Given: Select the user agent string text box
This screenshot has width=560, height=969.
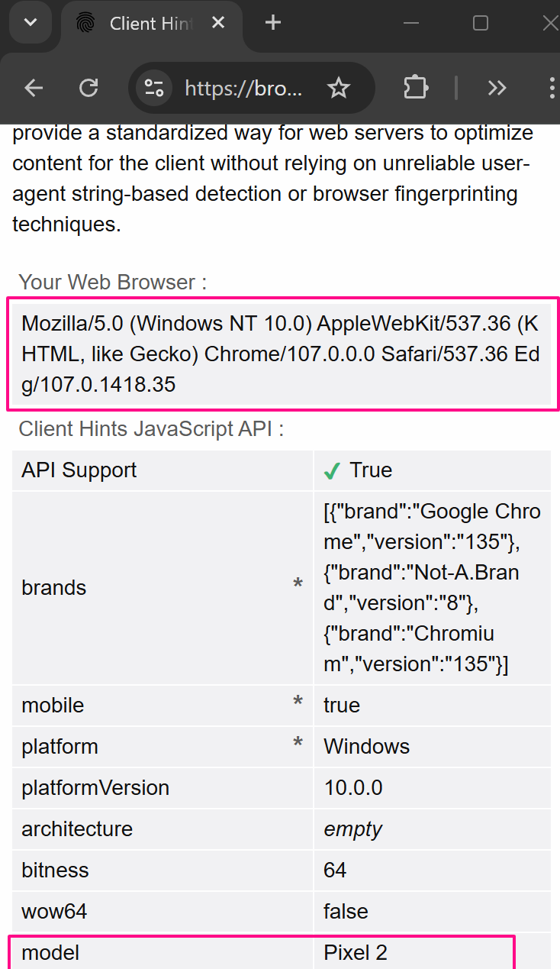Looking at the screenshot, I should pyautogui.click(x=280, y=354).
